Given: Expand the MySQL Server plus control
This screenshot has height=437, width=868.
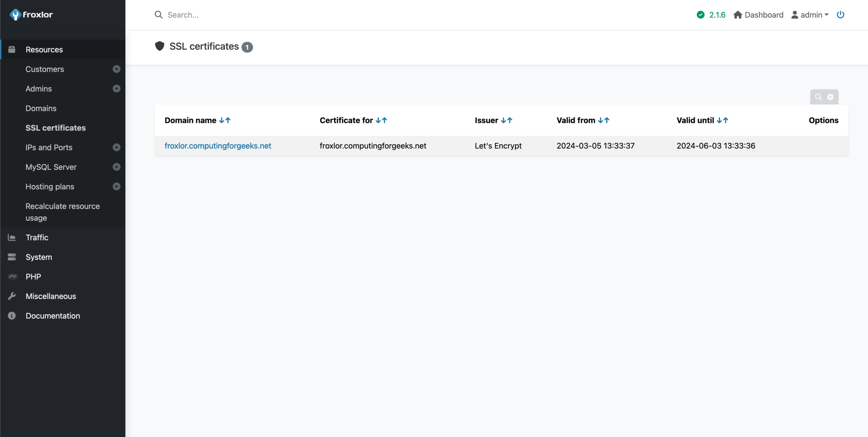Looking at the screenshot, I should [116, 167].
